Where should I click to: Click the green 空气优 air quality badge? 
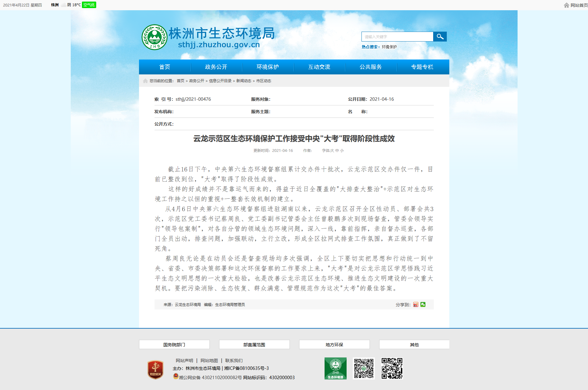click(x=89, y=5)
